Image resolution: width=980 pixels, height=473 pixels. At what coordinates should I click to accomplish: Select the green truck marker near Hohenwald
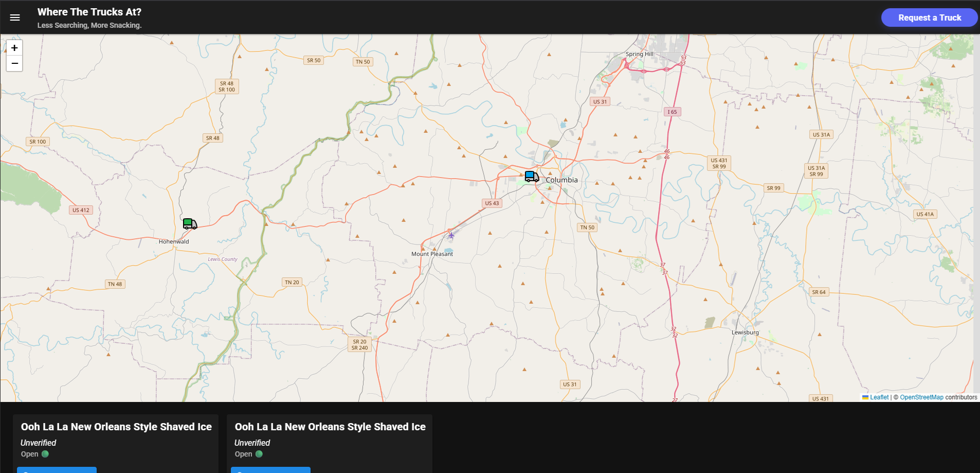pos(190,224)
